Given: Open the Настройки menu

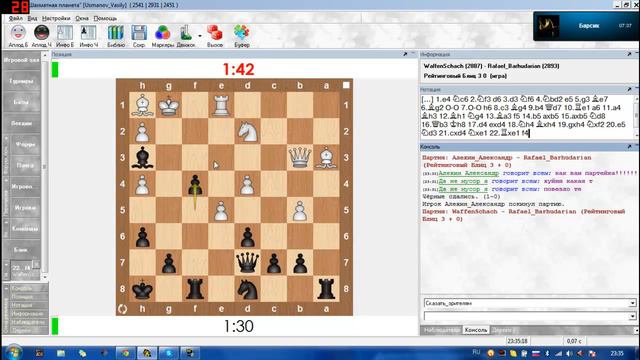Looking at the screenshot, I should tap(56, 18).
